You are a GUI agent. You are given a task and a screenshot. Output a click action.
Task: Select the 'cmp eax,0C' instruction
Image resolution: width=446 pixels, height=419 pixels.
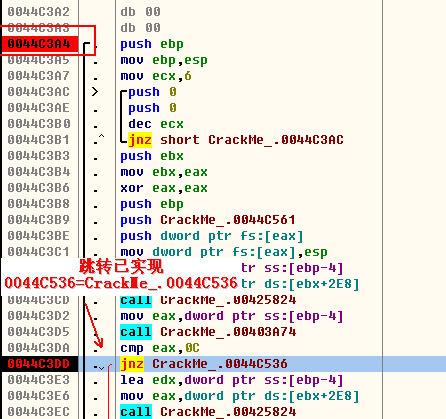tap(160, 348)
